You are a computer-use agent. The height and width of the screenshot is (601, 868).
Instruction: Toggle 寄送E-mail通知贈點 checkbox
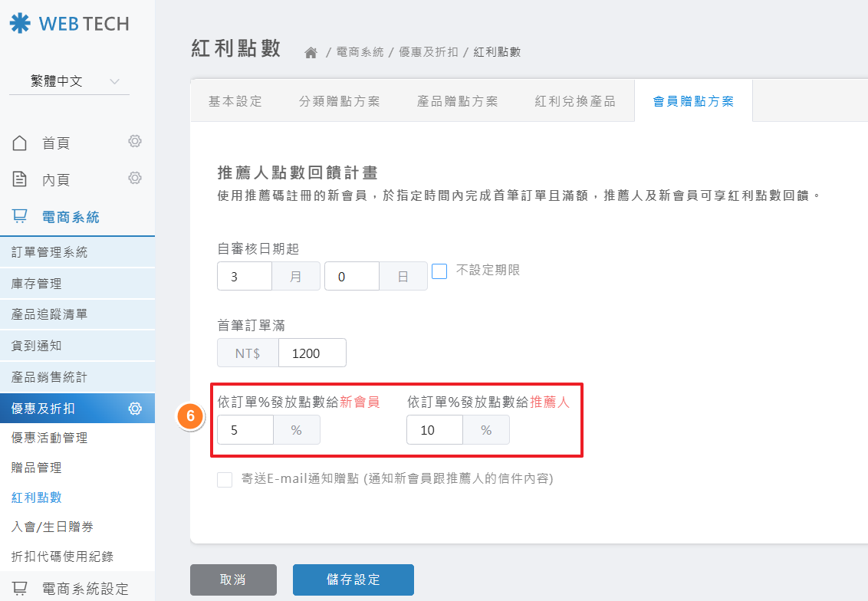click(225, 480)
